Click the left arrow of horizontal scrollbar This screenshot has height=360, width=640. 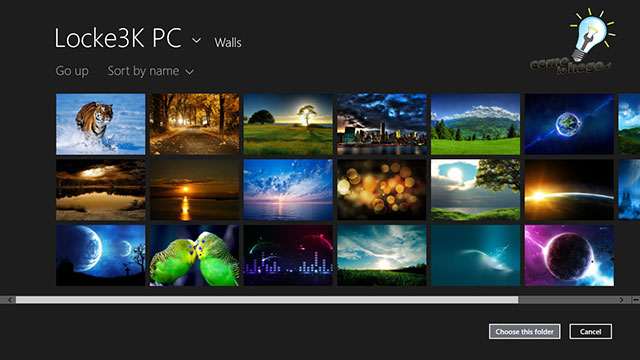(10, 300)
